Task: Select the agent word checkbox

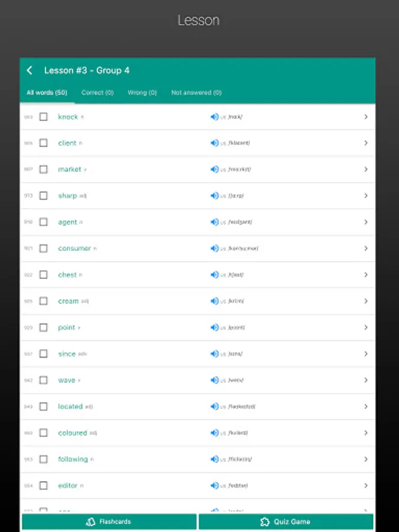Action: coord(43,222)
